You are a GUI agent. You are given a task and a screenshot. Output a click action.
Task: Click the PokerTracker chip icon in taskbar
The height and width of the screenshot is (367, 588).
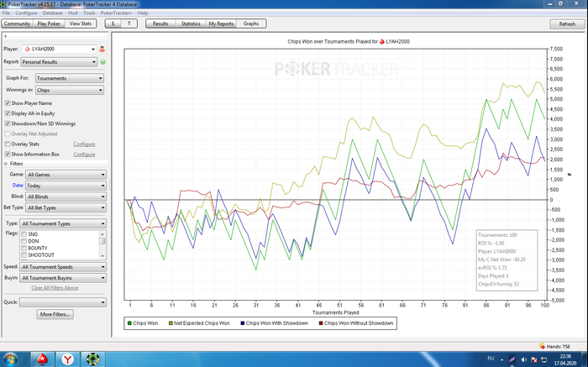pos(95,359)
